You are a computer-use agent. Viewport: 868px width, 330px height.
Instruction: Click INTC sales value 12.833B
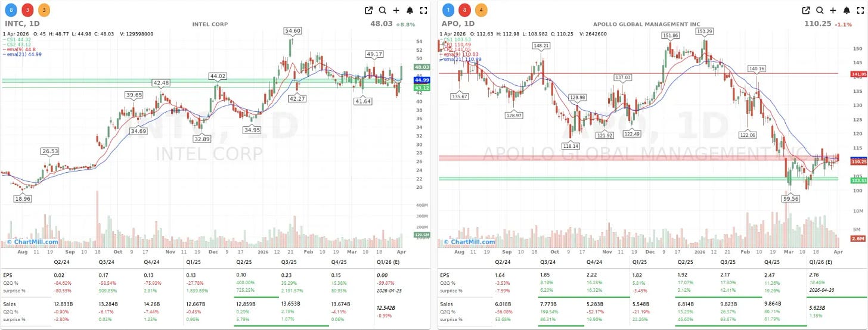[64, 304]
